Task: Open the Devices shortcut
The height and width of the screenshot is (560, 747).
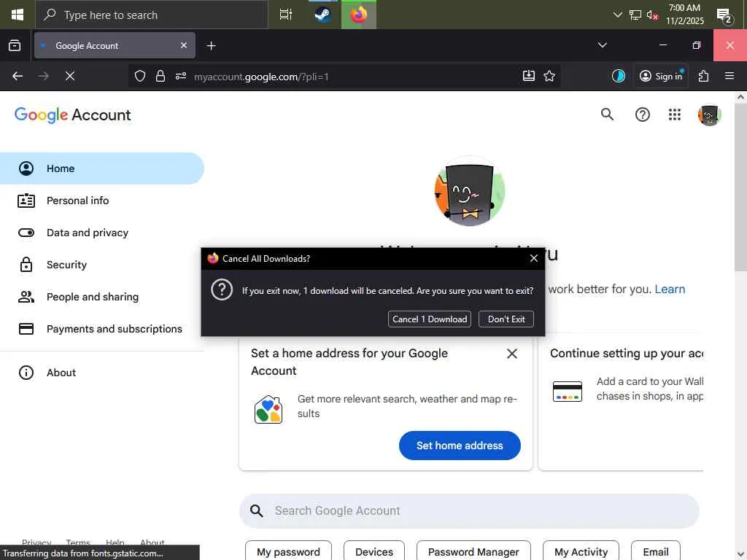Action: click(x=374, y=551)
